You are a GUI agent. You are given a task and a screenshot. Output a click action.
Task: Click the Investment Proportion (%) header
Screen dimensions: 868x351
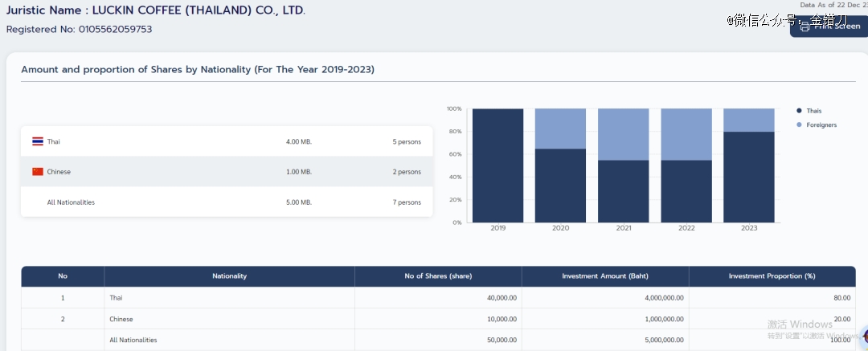(772, 276)
